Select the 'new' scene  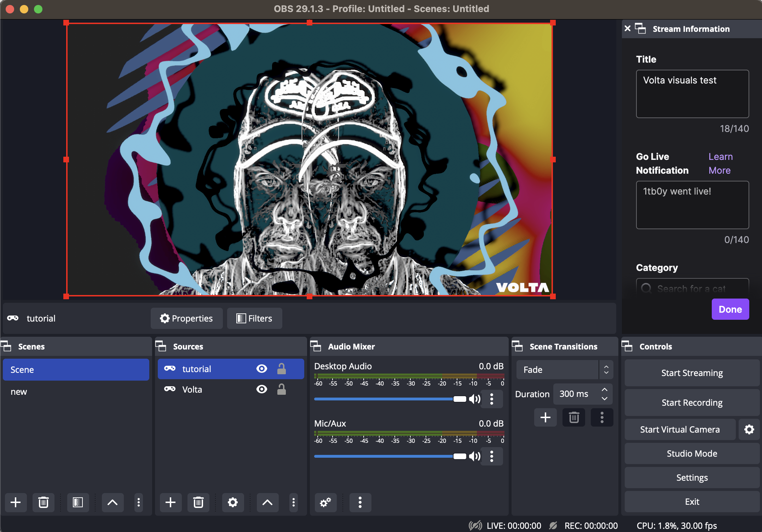tap(19, 392)
